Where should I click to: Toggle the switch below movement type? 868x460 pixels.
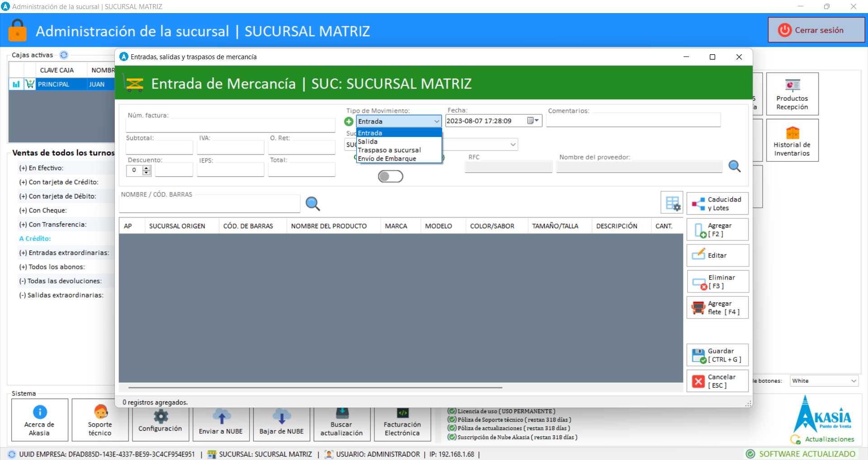tap(390, 176)
